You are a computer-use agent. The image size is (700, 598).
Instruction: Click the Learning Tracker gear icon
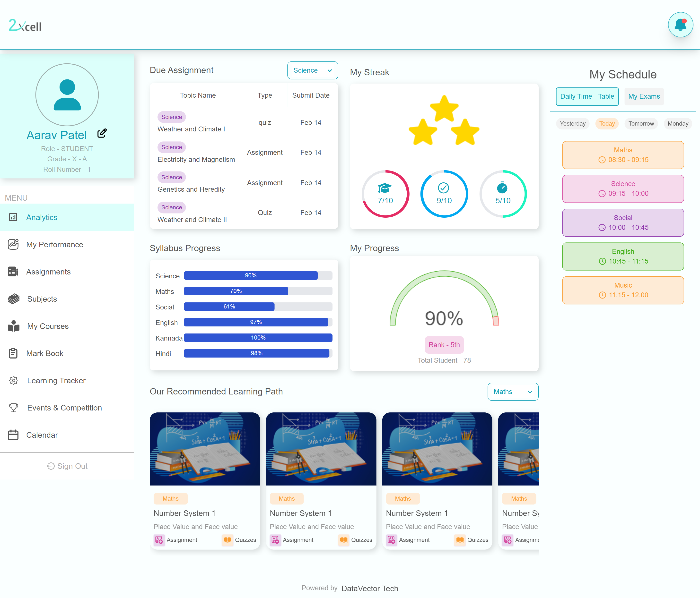pos(14,381)
